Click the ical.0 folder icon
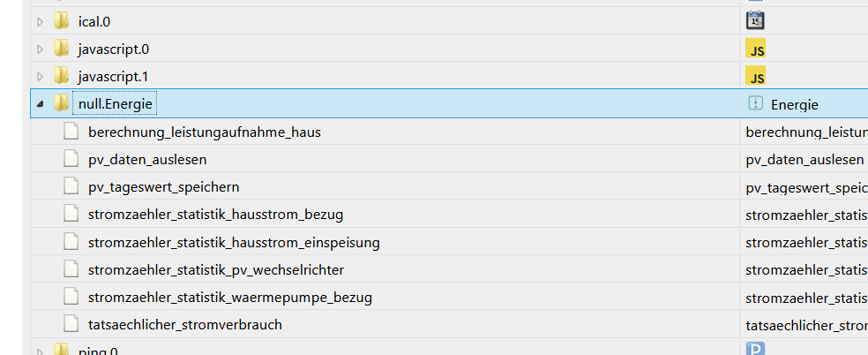This screenshot has height=355, width=868. point(61,20)
